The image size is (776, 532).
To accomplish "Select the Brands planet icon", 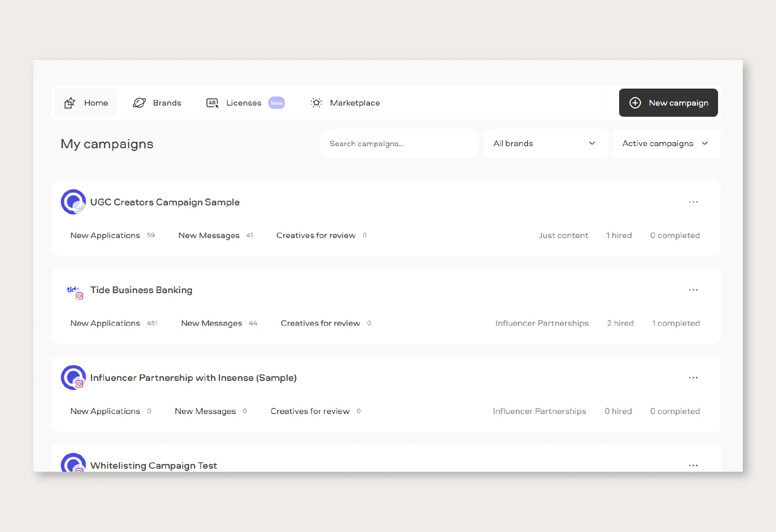I will (x=140, y=103).
